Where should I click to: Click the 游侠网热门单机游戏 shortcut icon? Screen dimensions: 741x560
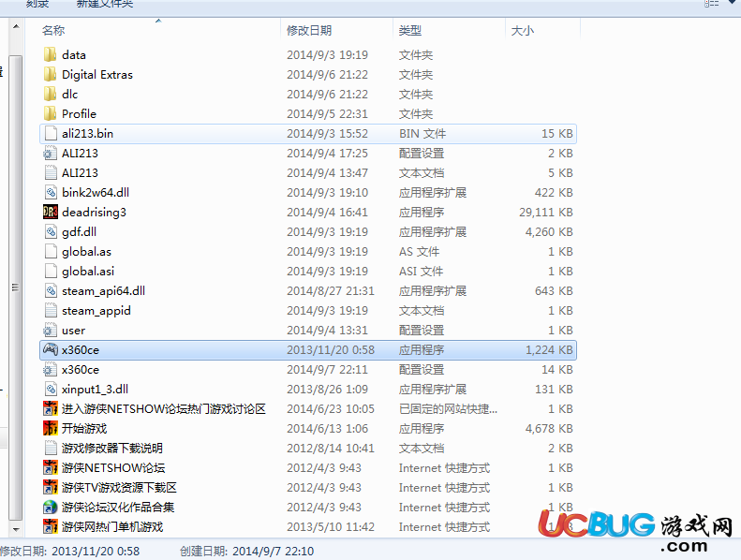50,527
